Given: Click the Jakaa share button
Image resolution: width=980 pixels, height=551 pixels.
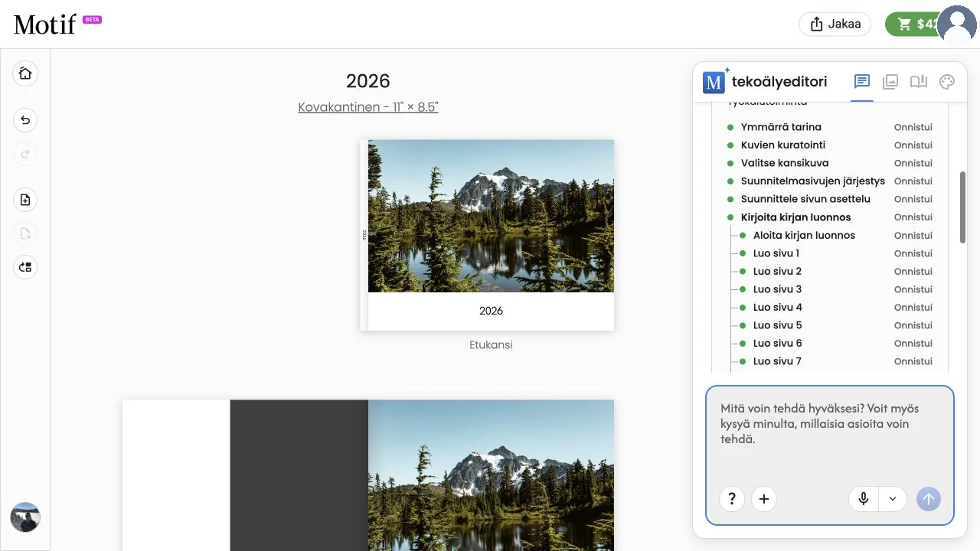Looking at the screenshot, I should point(835,24).
